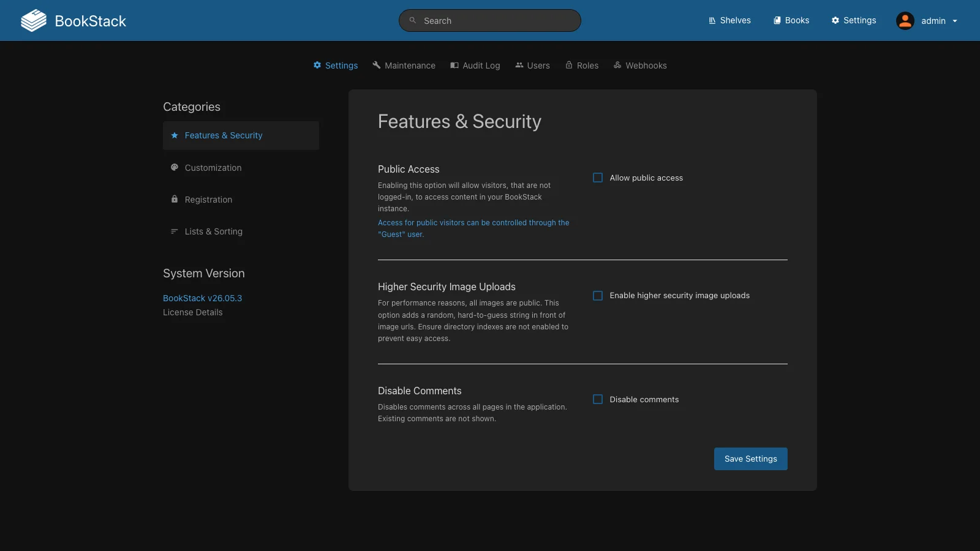Image resolution: width=980 pixels, height=551 pixels.
Task: Open the BookStack v26.05.3 version link
Action: 202,298
